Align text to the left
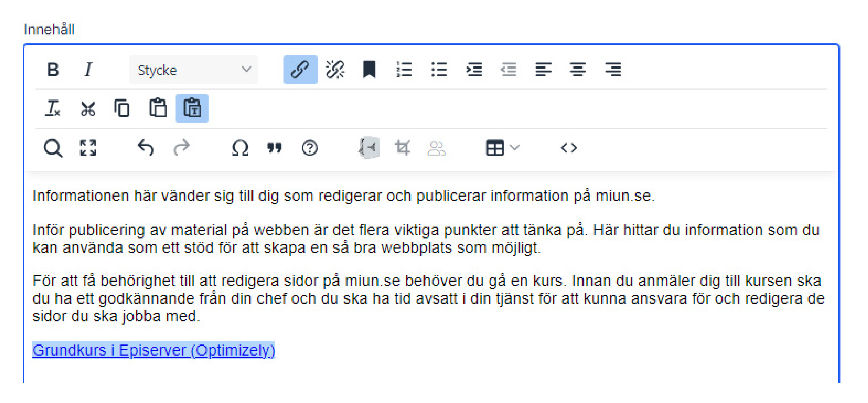 (x=543, y=70)
